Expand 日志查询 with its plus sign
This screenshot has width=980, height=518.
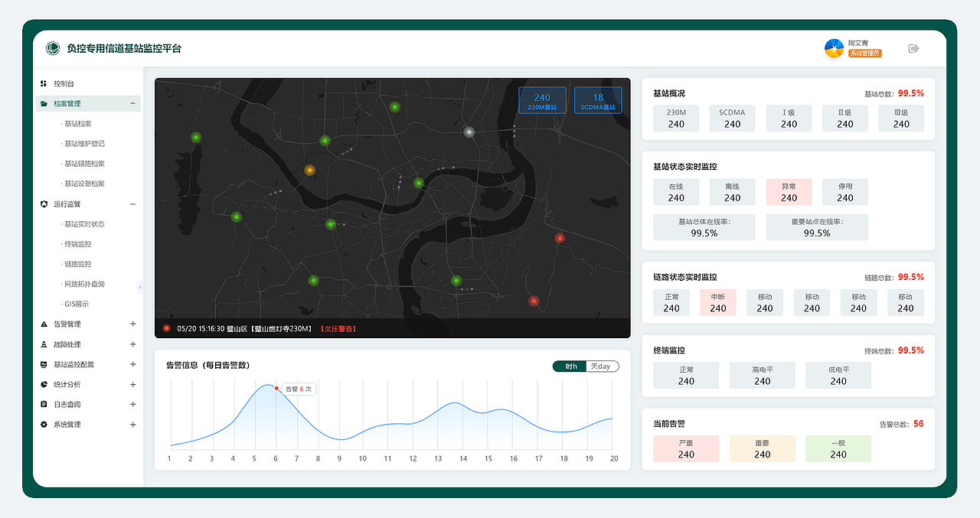pos(132,404)
